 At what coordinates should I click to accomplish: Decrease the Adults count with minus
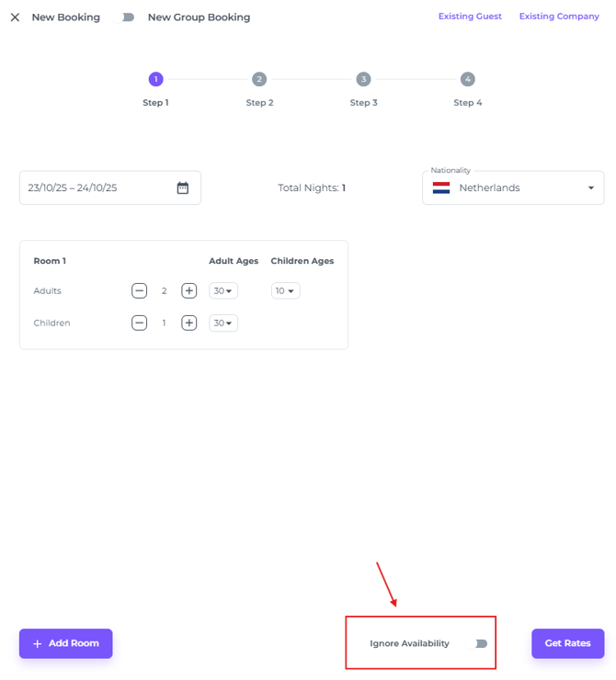[x=139, y=291]
